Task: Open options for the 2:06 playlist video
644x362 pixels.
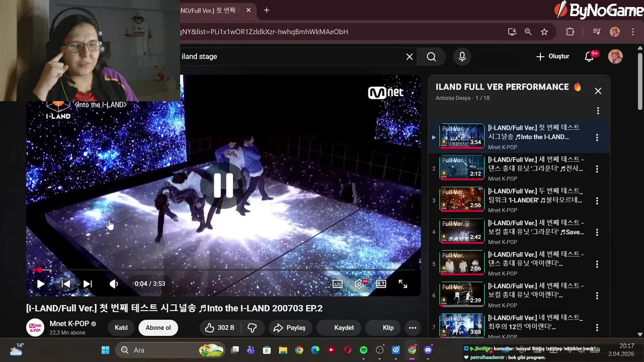Action: (x=597, y=264)
